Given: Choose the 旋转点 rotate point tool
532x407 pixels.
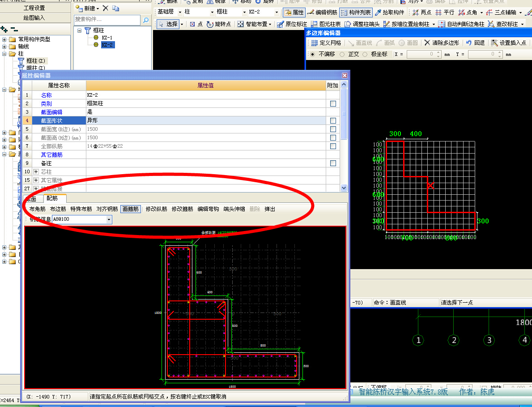Looking at the screenshot, I should tap(219, 24).
